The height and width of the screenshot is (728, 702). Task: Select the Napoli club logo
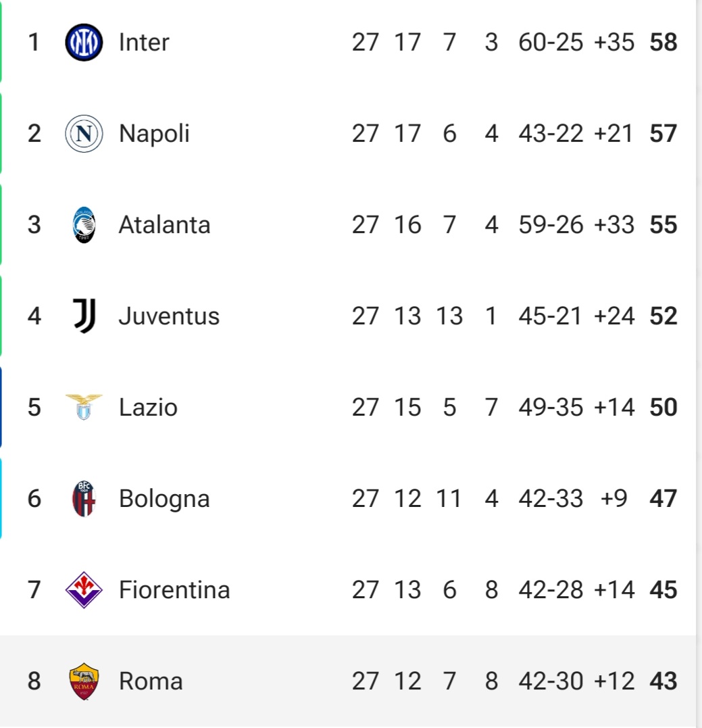pos(84,134)
